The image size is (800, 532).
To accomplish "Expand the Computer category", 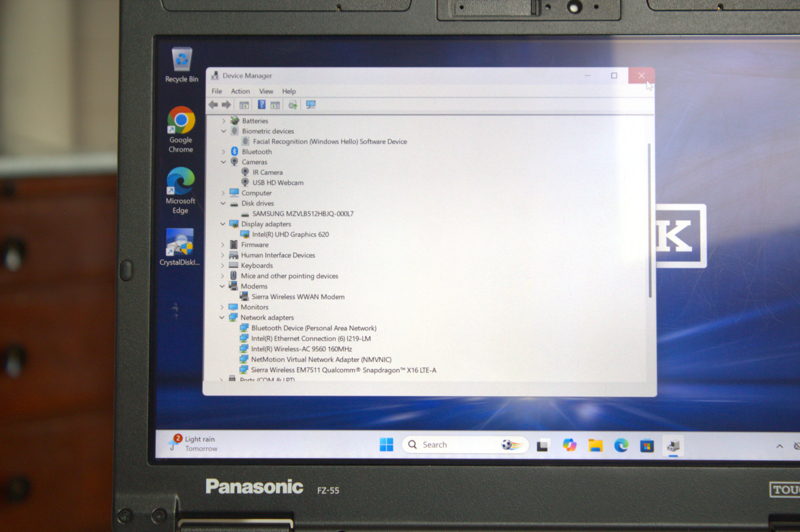I will pyautogui.click(x=223, y=193).
